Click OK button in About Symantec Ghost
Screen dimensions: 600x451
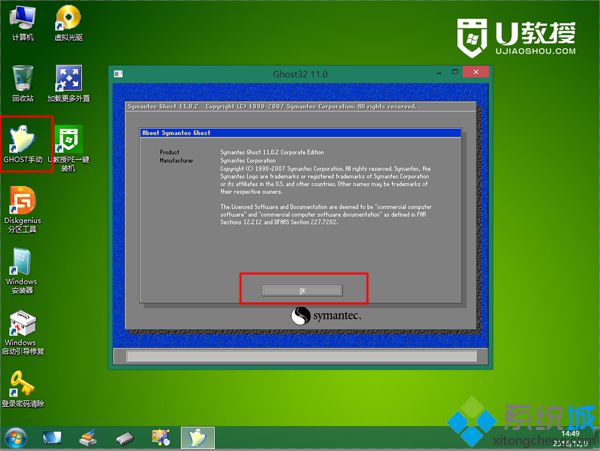[x=302, y=291]
